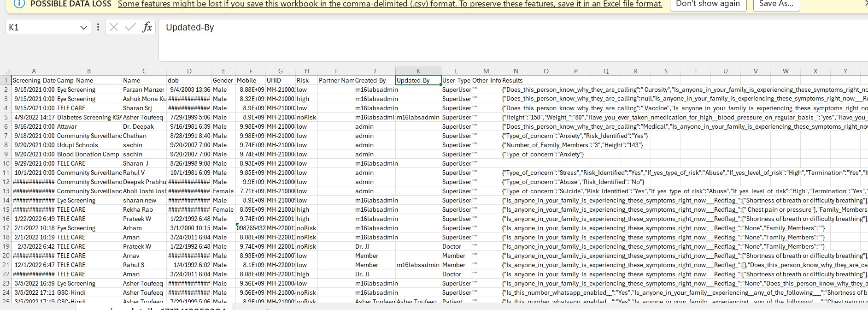
Task: Click the noRisk cell in row 17
Action: [306, 228]
